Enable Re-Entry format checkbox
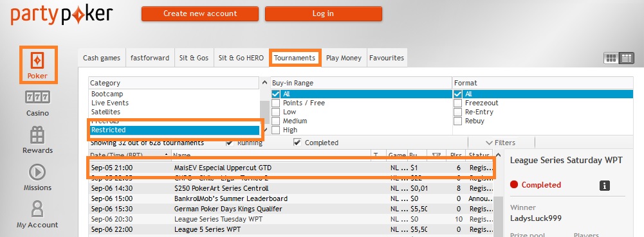The width and height of the screenshot is (644, 237). pyautogui.click(x=458, y=112)
